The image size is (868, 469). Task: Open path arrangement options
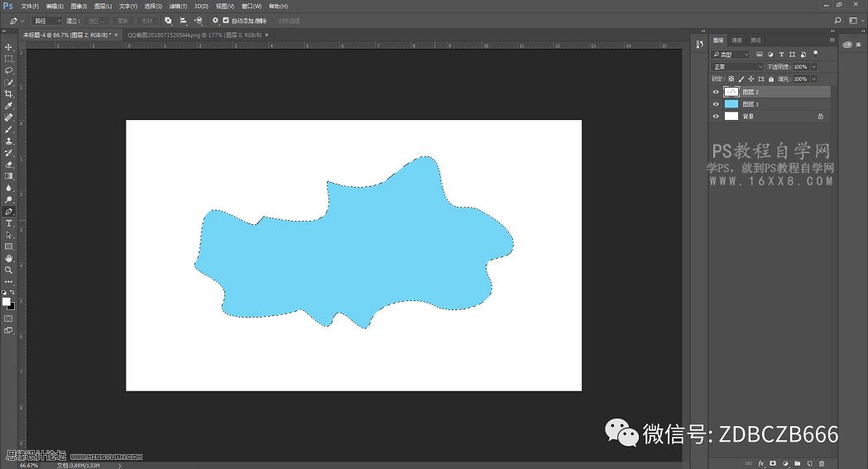[199, 21]
